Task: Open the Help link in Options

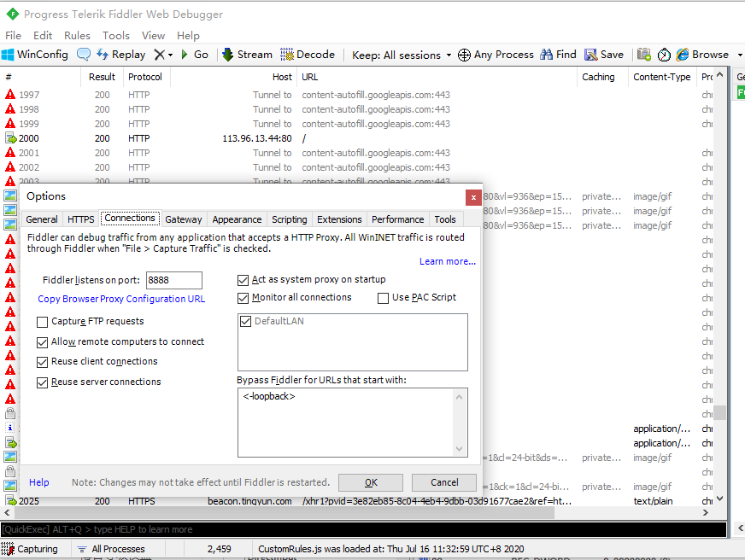Action: tap(39, 482)
